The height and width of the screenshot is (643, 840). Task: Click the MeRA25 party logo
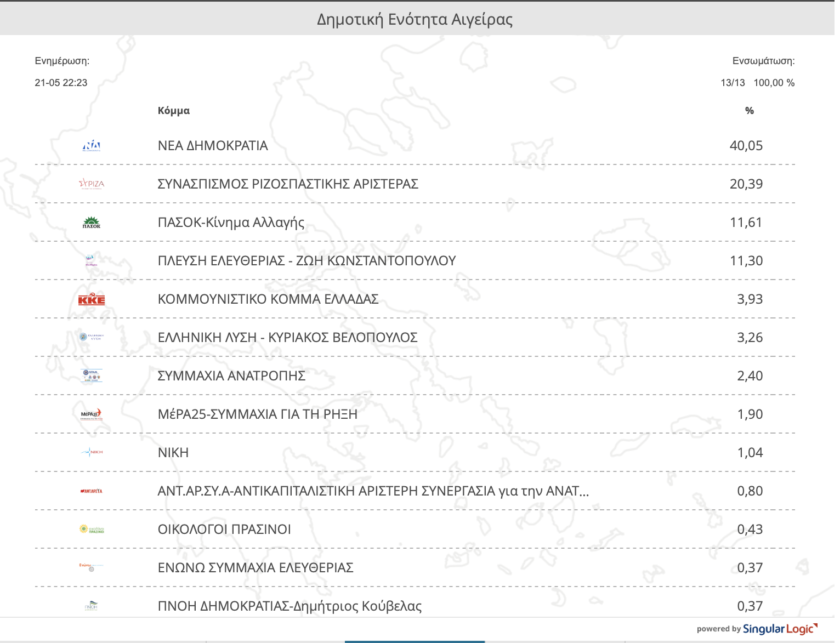92,414
